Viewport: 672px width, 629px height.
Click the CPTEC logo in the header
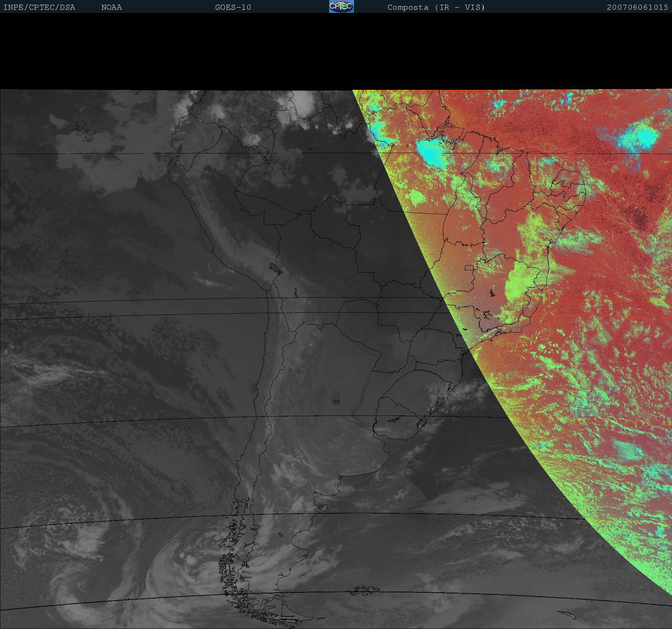[341, 6]
